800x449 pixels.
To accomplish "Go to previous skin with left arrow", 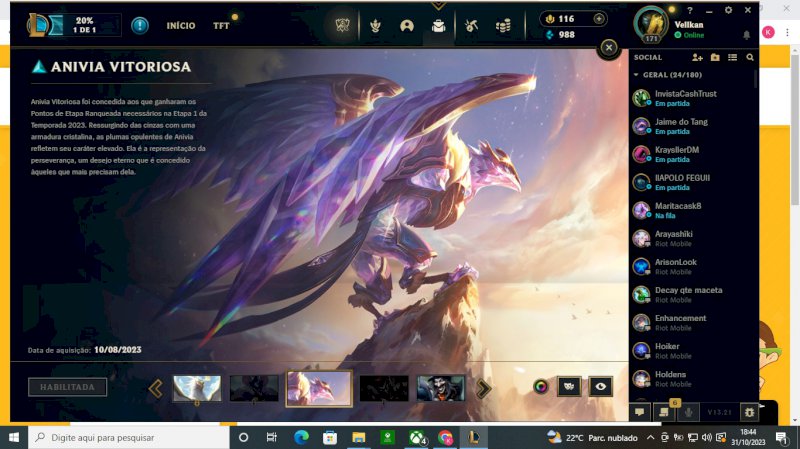I will coord(156,389).
